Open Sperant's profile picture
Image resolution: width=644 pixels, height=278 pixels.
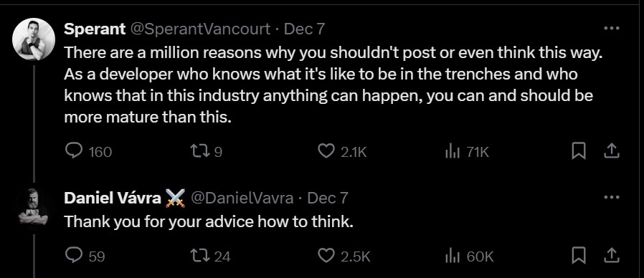coord(34,39)
